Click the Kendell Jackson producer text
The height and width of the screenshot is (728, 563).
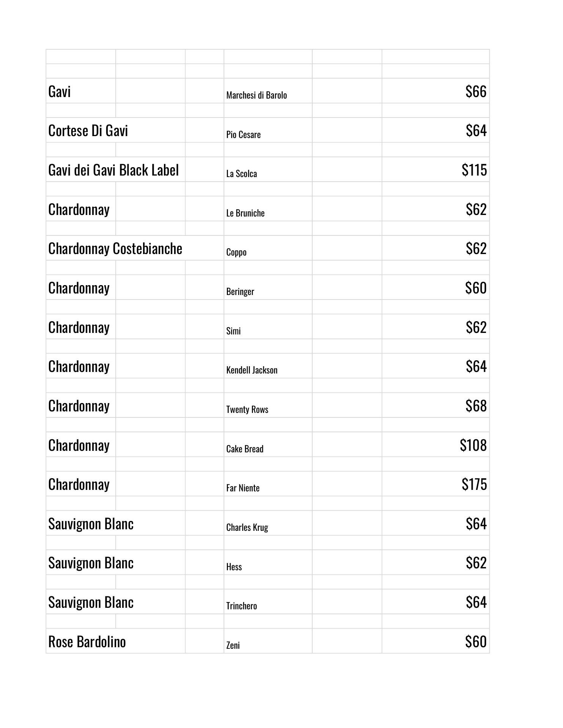[252, 370]
